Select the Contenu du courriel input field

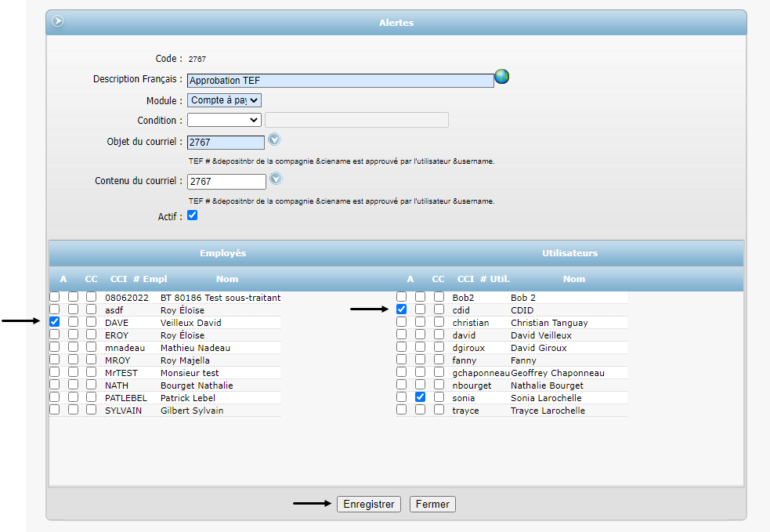[226, 181]
